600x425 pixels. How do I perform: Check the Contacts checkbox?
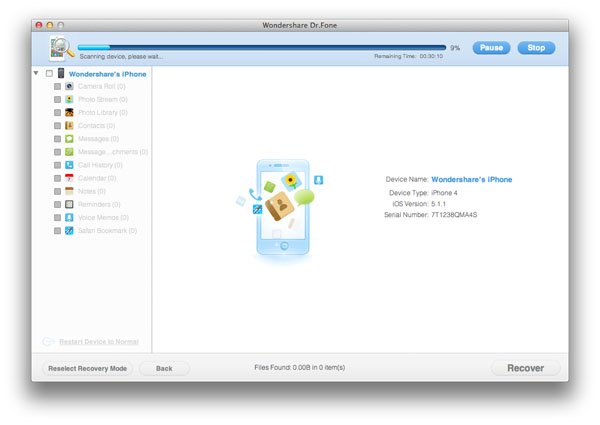57,126
